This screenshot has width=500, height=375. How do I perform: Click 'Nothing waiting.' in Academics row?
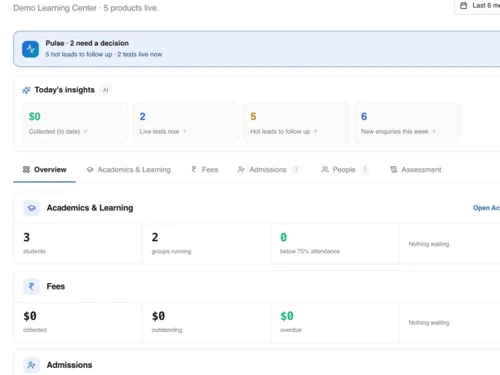point(429,244)
